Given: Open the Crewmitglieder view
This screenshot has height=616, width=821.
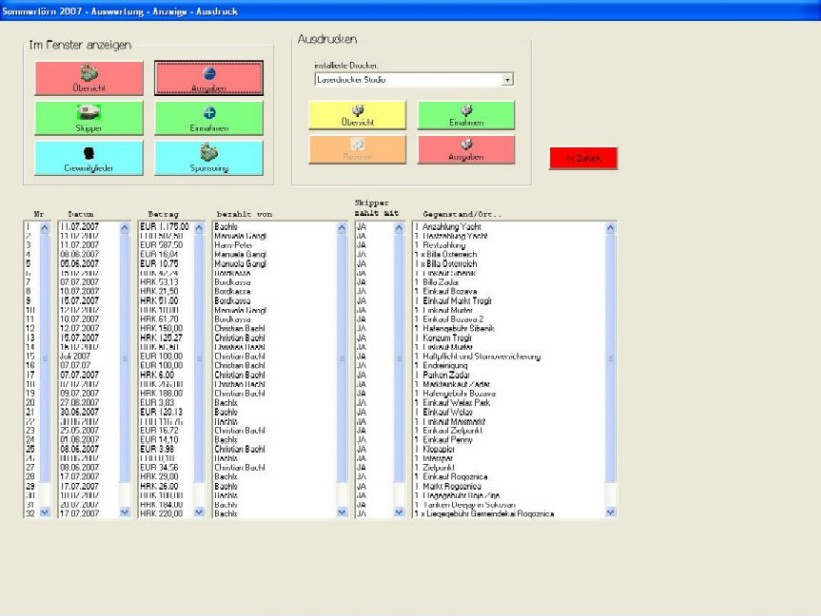Looking at the screenshot, I should [89, 158].
